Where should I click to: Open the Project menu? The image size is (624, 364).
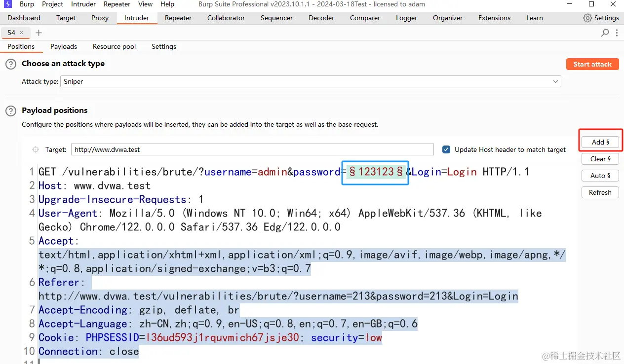point(53,4)
